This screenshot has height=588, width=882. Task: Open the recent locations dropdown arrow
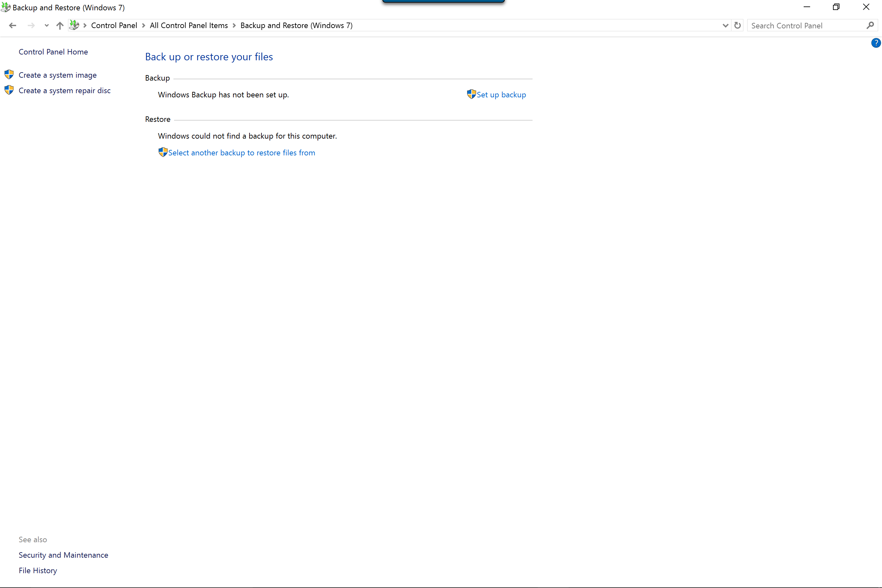click(46, 25)
